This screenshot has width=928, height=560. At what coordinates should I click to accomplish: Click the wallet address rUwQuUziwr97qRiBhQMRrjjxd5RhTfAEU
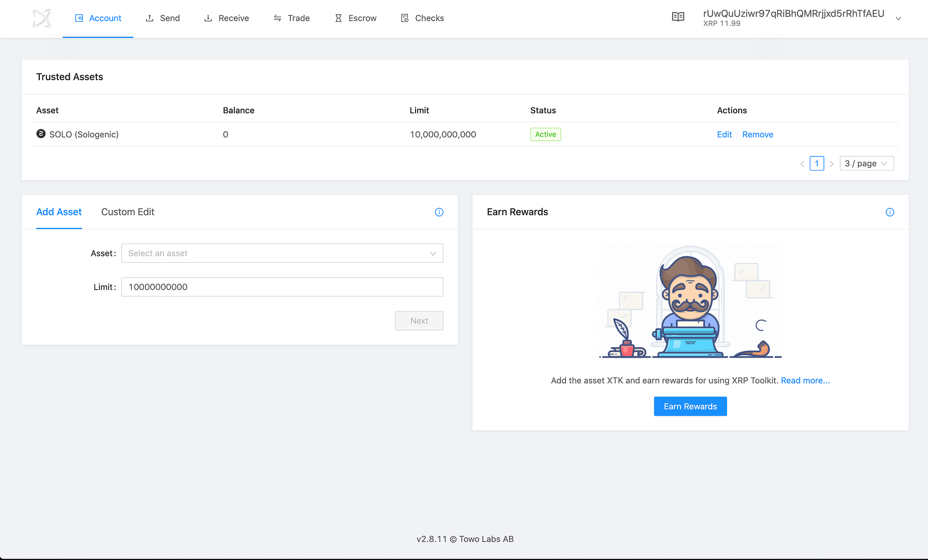point(794,14)
